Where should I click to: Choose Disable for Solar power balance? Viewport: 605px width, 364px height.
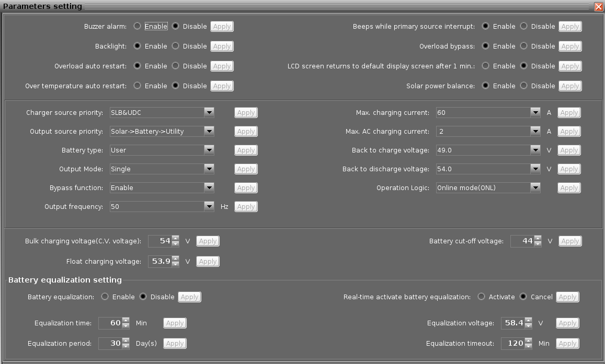[x=523, y=86]
